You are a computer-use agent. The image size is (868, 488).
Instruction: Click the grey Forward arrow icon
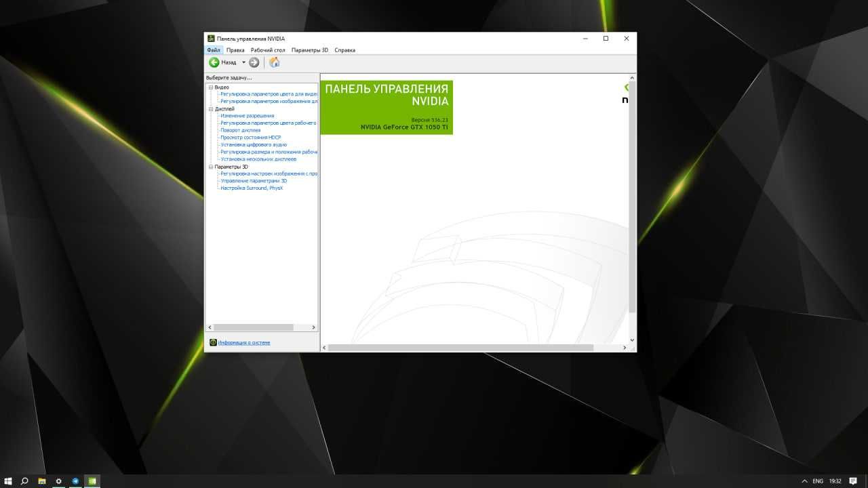coord(254,62)
